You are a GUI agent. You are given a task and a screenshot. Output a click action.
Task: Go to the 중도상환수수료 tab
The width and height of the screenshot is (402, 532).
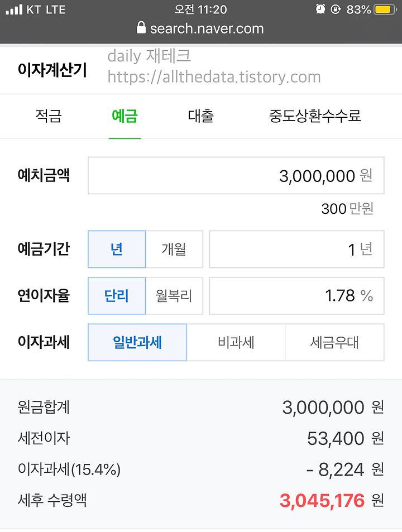pos(315,116)
